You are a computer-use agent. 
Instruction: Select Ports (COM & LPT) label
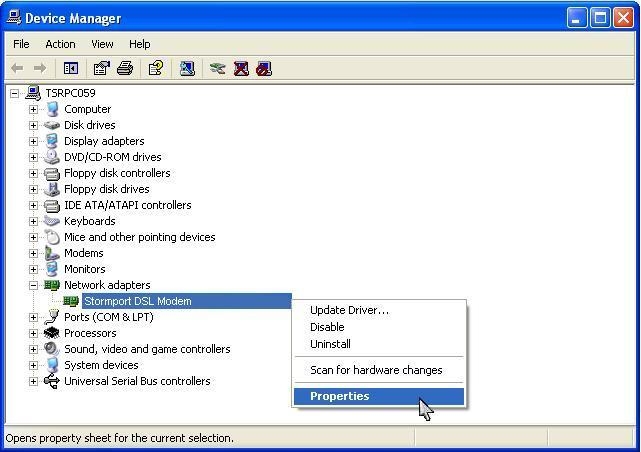(x=109, y=317)
